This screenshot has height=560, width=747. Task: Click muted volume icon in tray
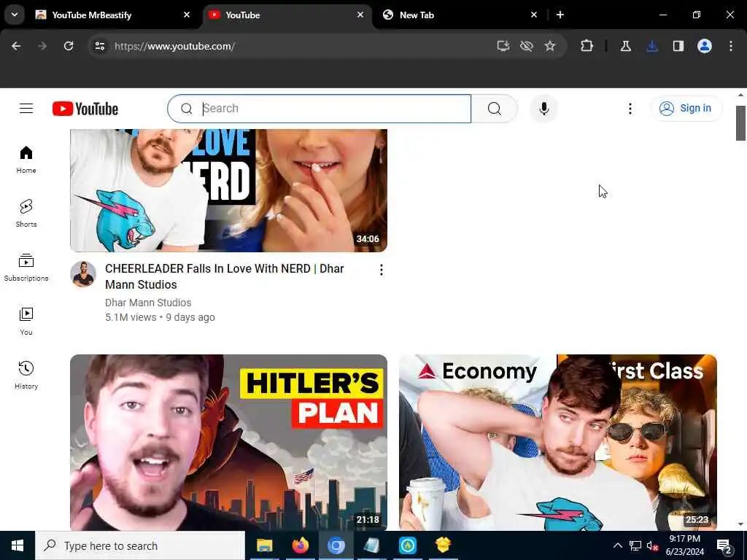652,545
